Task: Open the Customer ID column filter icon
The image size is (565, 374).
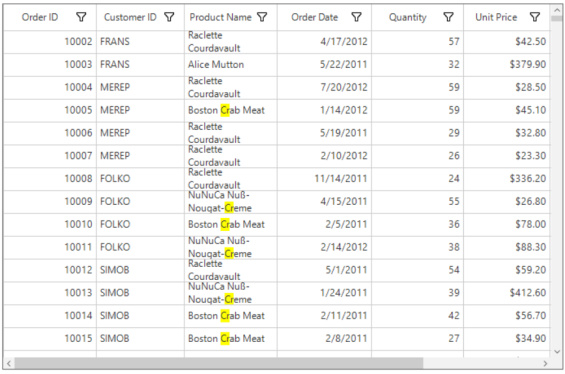Action: (169, 17)
